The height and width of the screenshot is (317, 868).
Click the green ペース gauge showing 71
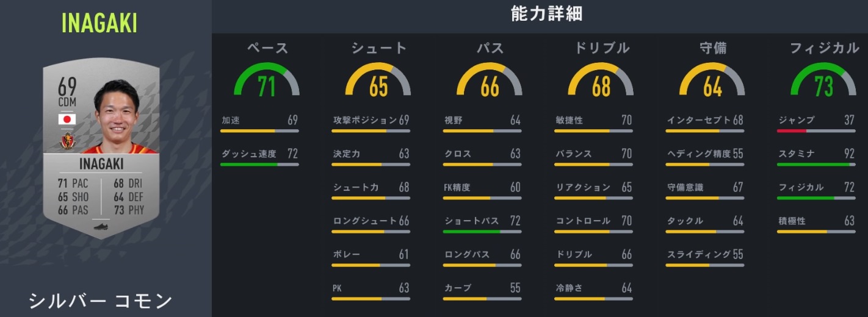[266, 82]
